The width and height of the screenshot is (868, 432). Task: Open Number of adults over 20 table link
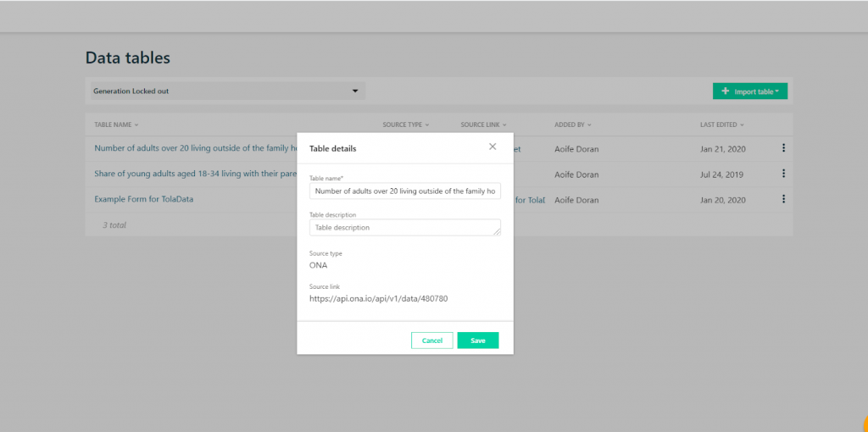click(196, 148)
